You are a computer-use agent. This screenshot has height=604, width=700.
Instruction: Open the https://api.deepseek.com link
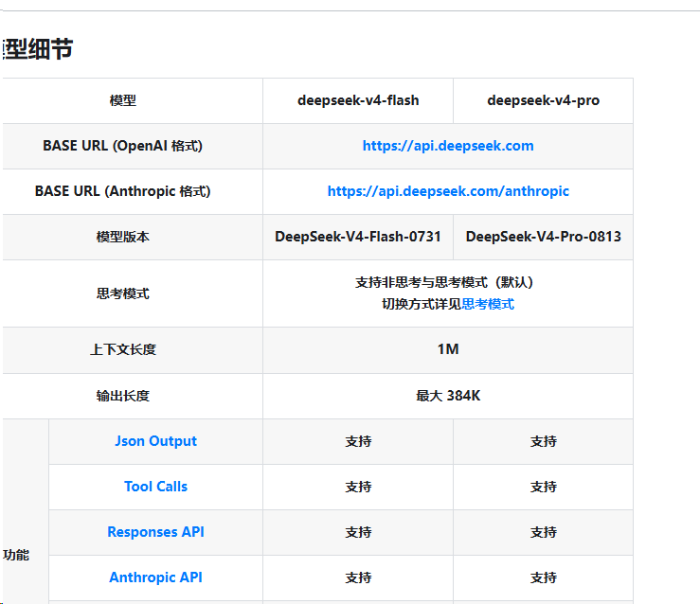coord(448,146)
